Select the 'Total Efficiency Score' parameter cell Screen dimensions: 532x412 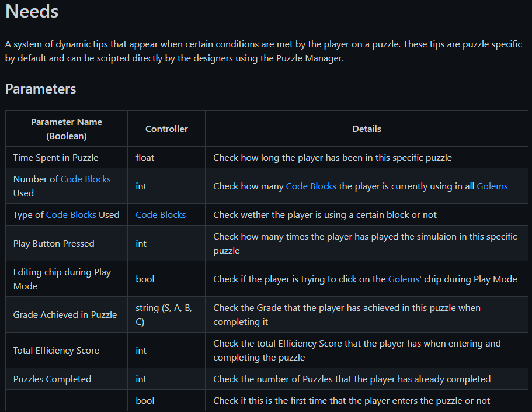pyautogui.click(x=56, y=351)
